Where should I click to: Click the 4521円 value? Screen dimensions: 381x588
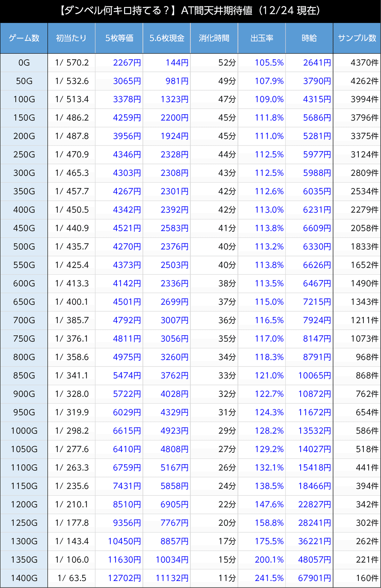[x=127, y=229]
